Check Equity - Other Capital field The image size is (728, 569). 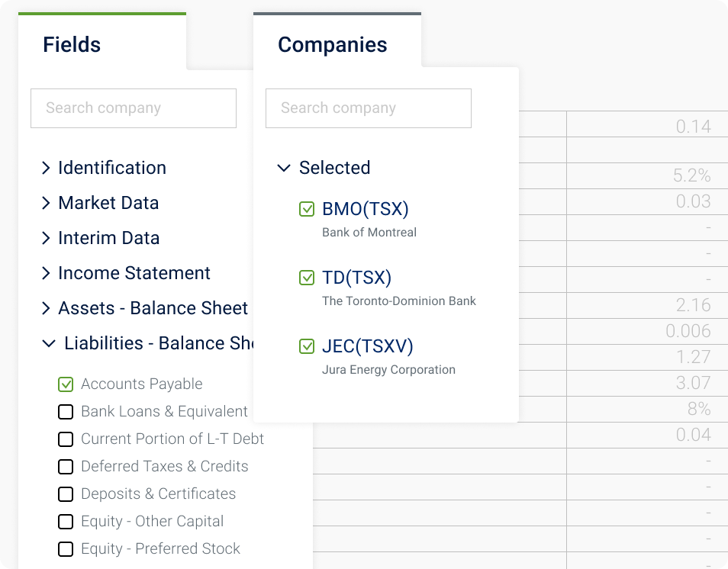coord(66,521)
